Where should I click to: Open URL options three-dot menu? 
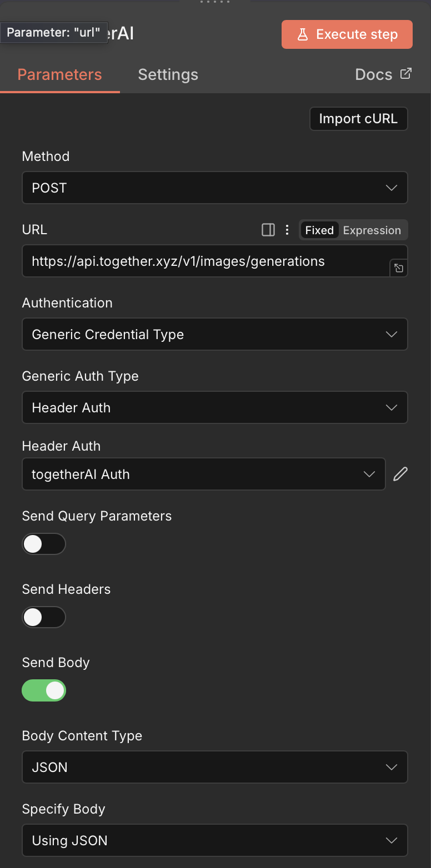pos(287,230)
